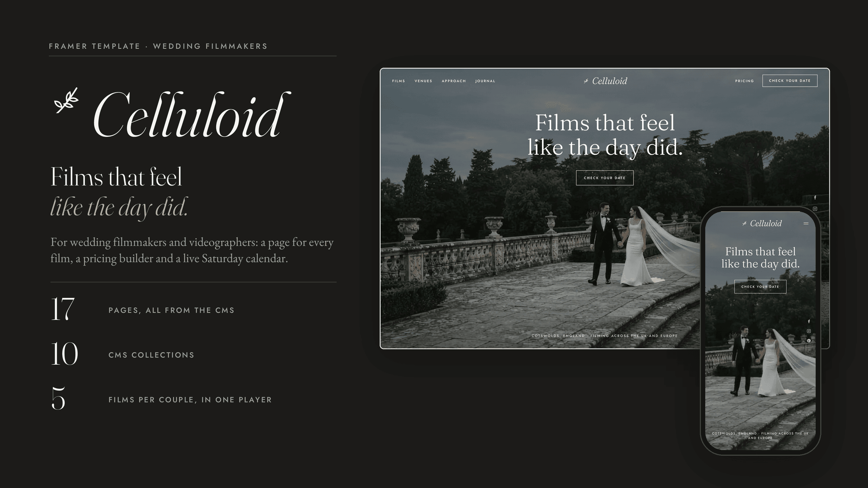
Task: Open the Journal nav link in desktop preview
Action: coord(485,81)
